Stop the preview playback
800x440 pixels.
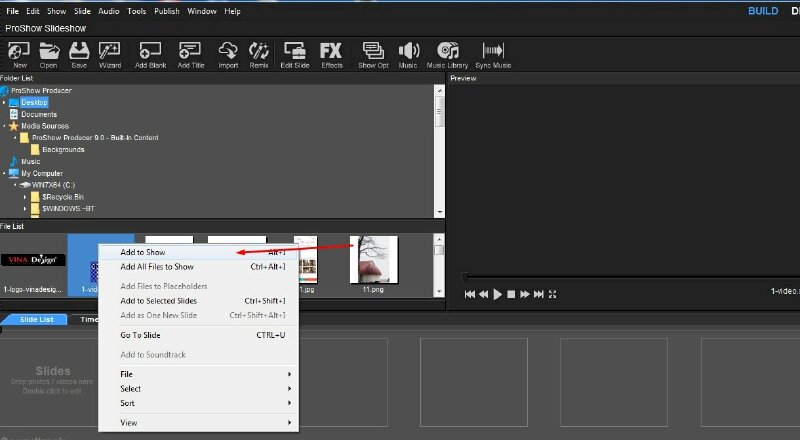511,294
